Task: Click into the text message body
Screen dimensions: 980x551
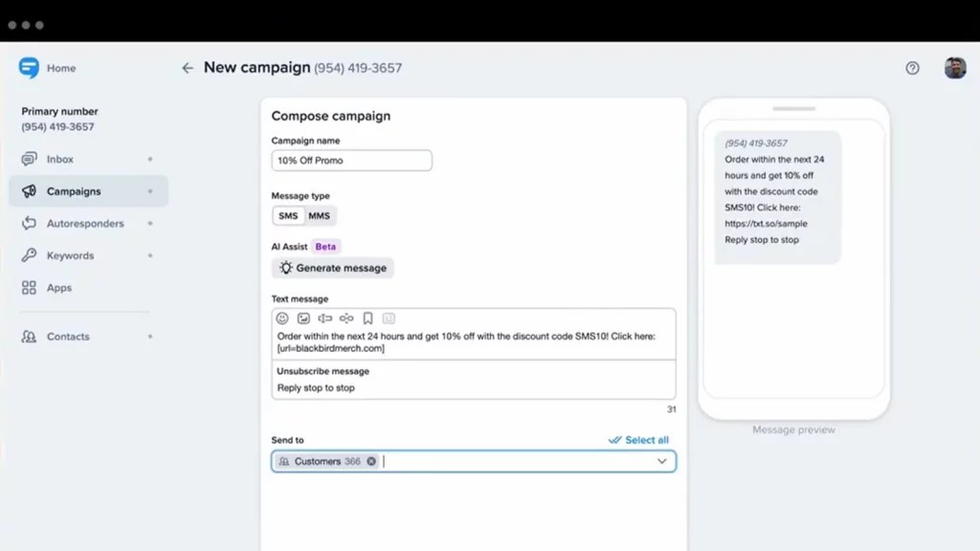Action: coord(473,342)
